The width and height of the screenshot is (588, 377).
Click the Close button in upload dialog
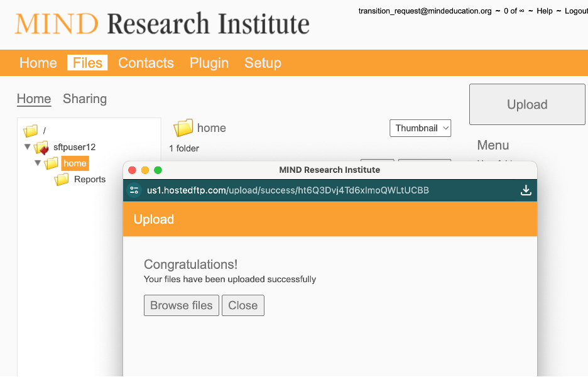click(x=243, y=305)
